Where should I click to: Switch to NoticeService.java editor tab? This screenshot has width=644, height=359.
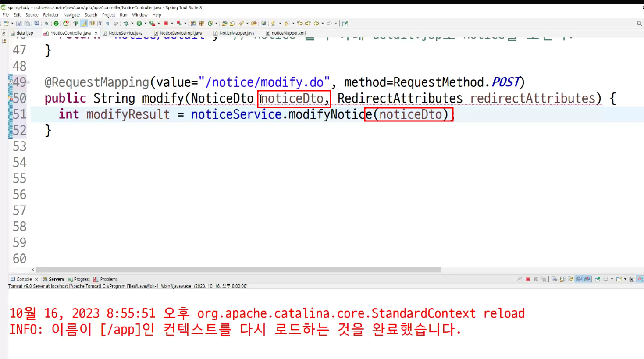pyautogui.click(x=125, y=33)
